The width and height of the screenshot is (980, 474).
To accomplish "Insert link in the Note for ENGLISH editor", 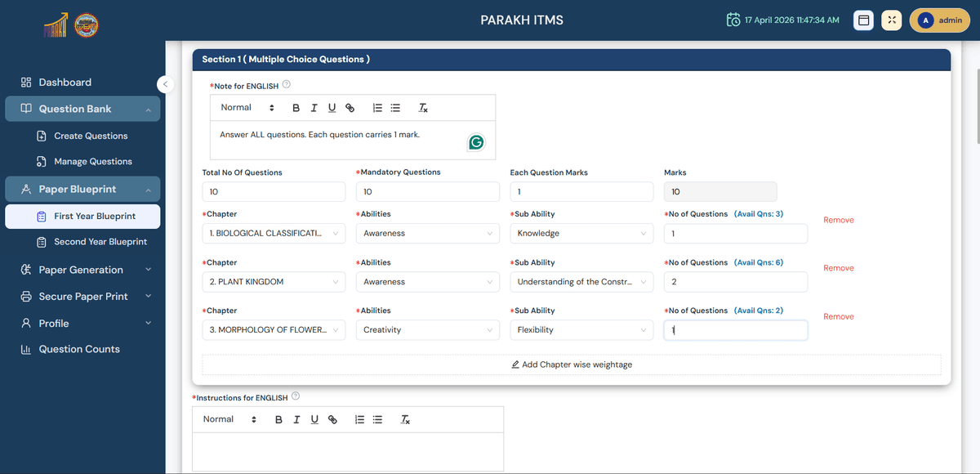I will pyautogui.click(x=350, y=108).
